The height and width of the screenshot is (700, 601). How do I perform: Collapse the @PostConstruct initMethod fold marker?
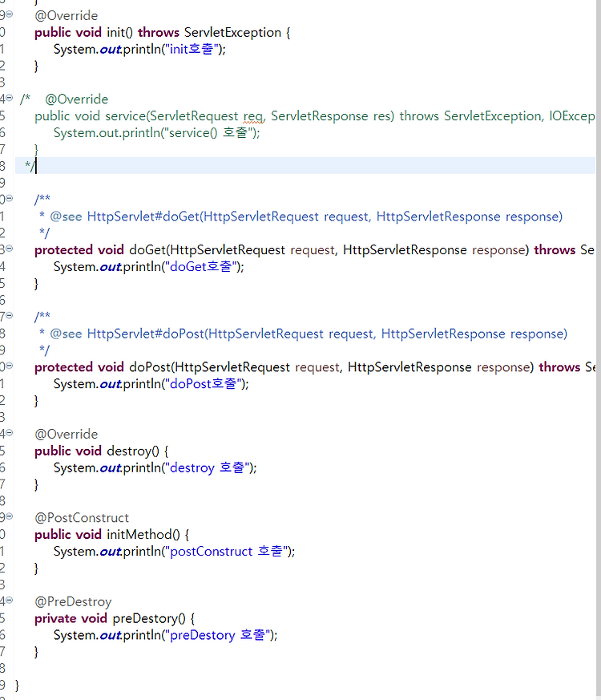pos(10,516)
